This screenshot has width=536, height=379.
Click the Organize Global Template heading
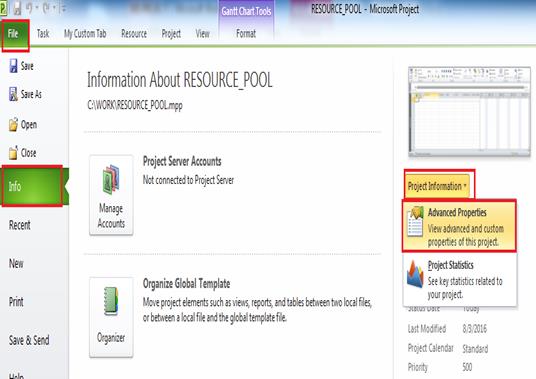point(186,284)
